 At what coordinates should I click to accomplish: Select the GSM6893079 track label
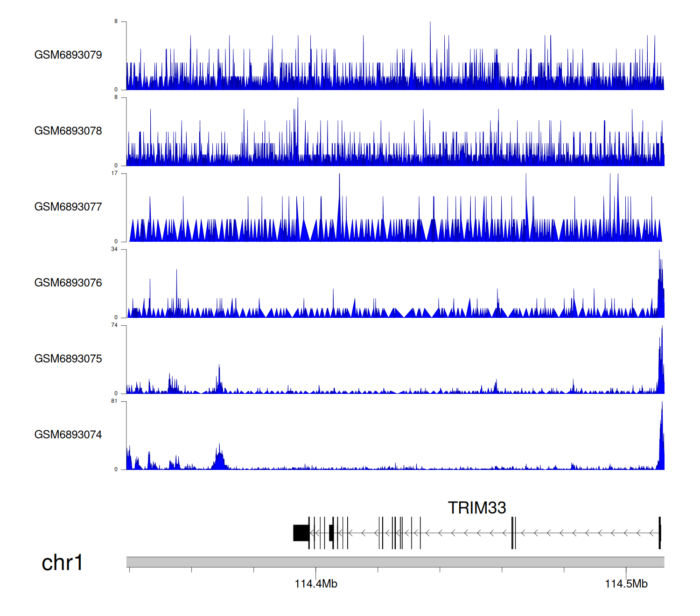click(68, 55)
